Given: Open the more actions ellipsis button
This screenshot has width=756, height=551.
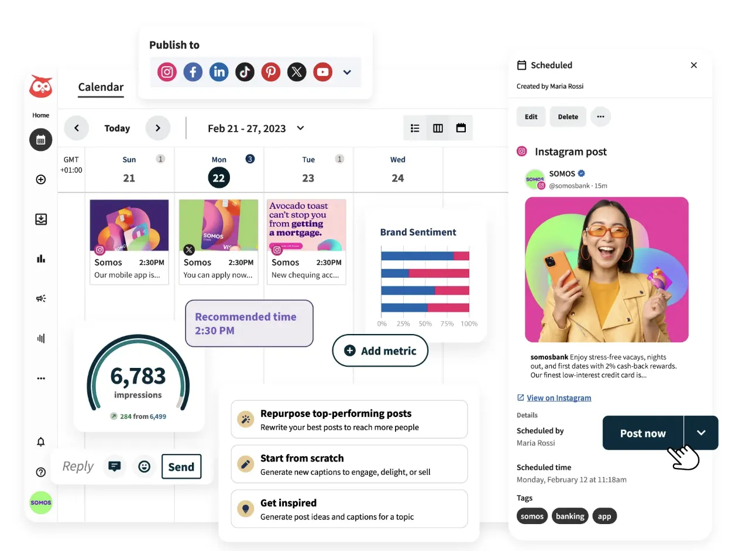Looking at the screenshot, I should (x=600, y=116).
